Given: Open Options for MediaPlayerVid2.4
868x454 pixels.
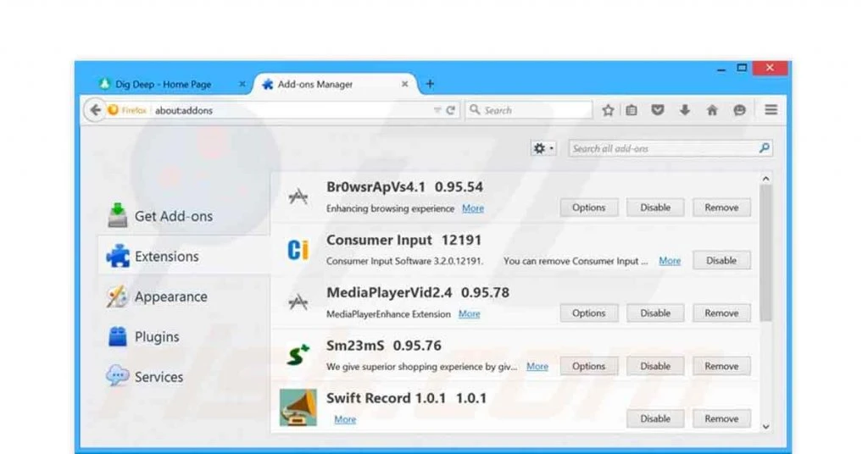Looking at the screenshot, I should [x=588, y=313].
